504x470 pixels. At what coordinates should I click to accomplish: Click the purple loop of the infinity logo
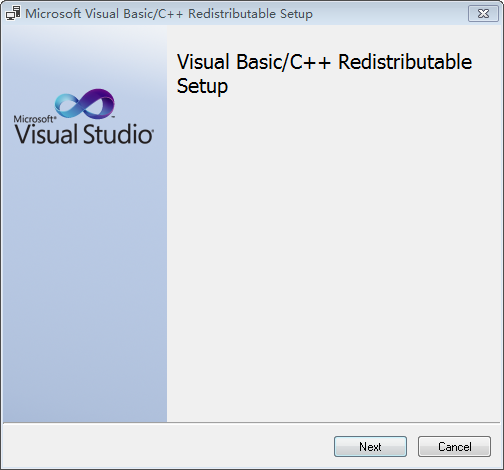[99, 103]
